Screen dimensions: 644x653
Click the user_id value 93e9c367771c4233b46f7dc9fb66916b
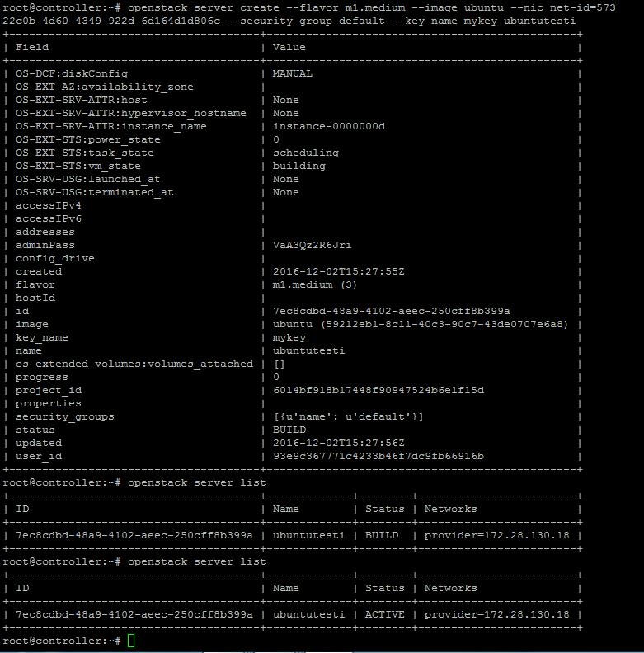pyautogui.click(x=378, y=457)
